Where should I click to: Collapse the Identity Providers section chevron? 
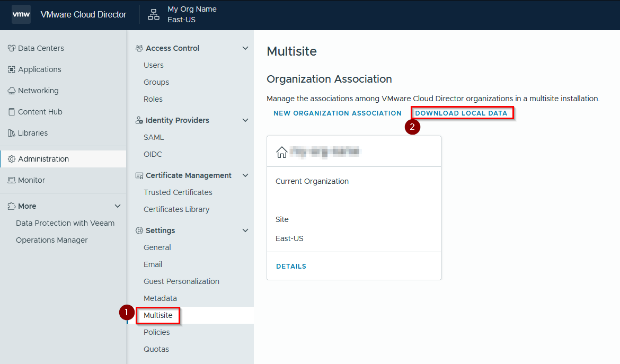pyautogui.click(x=245, y=120)
